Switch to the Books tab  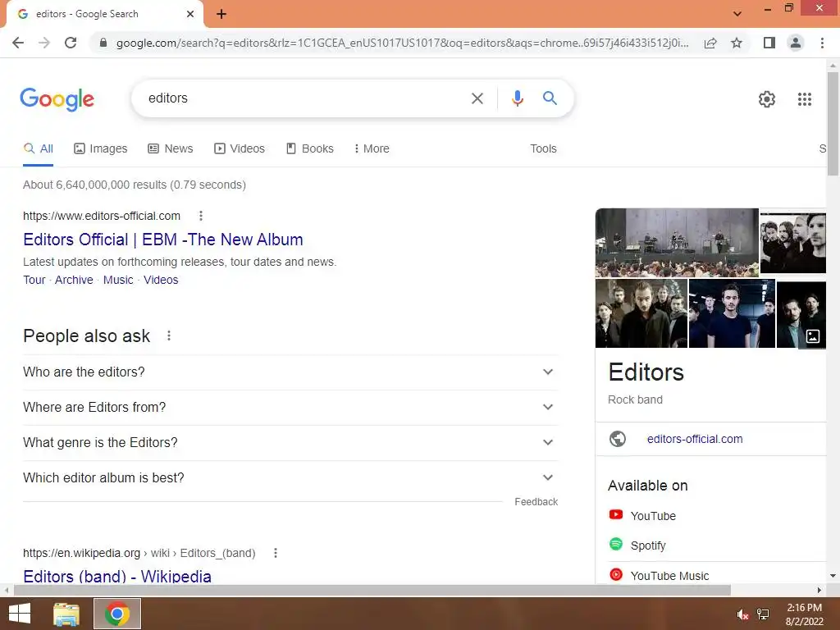(309, 149)
